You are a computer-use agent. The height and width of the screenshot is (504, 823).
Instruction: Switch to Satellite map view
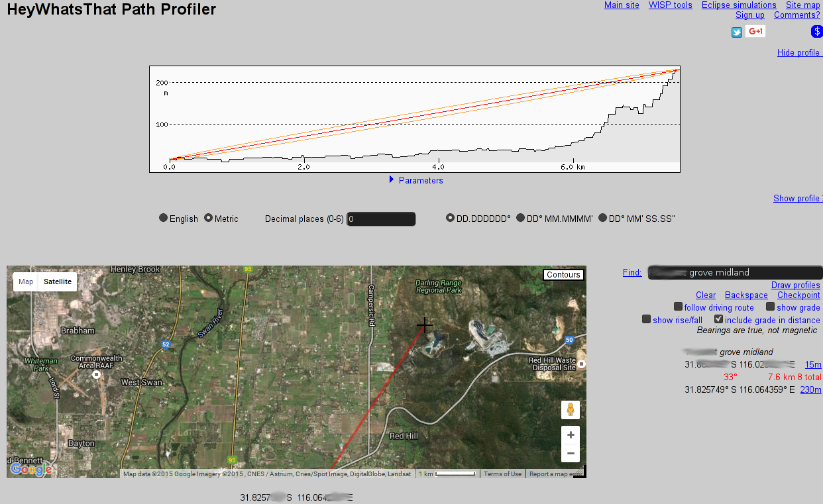pyautogui.click(x=58, y=281)
